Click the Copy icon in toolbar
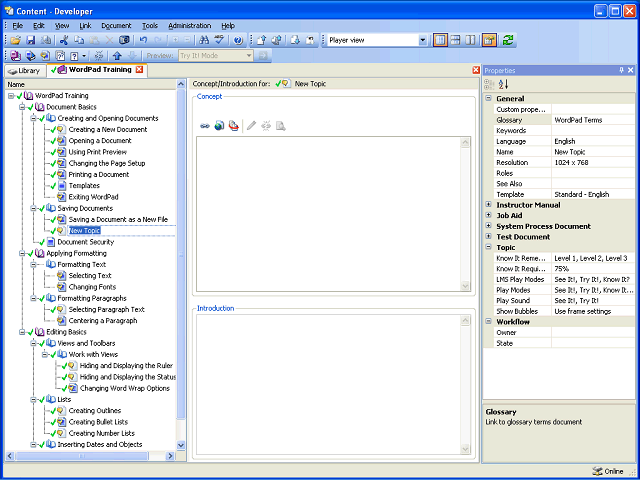This screenshot has height=480, width=640. tap(79, 40)
